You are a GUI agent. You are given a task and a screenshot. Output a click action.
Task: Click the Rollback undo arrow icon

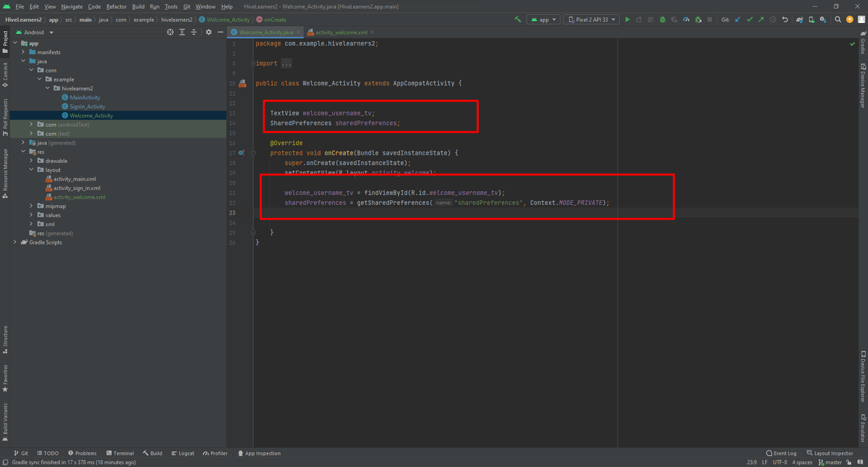point(785,20)
